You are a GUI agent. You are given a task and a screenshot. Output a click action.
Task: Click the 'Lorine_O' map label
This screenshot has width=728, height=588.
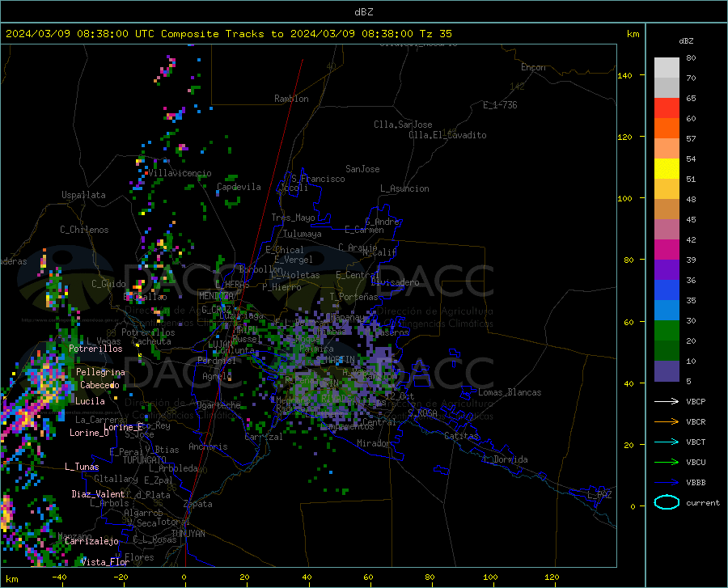(89, 433)
